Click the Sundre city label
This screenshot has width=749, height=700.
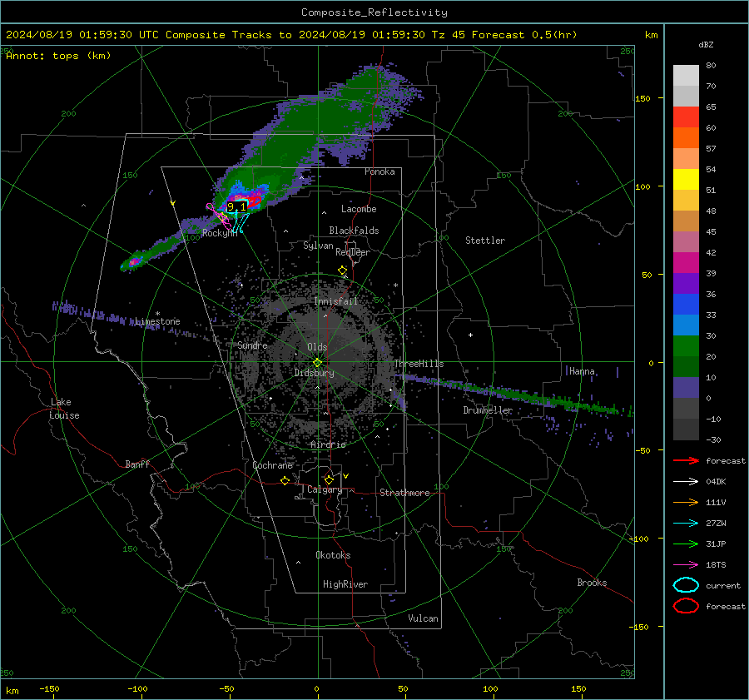252,345
